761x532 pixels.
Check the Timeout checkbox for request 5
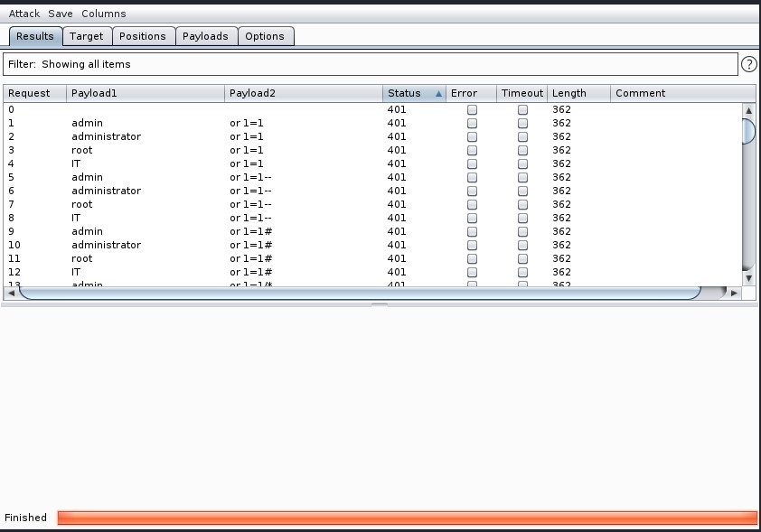coord(522,177)
